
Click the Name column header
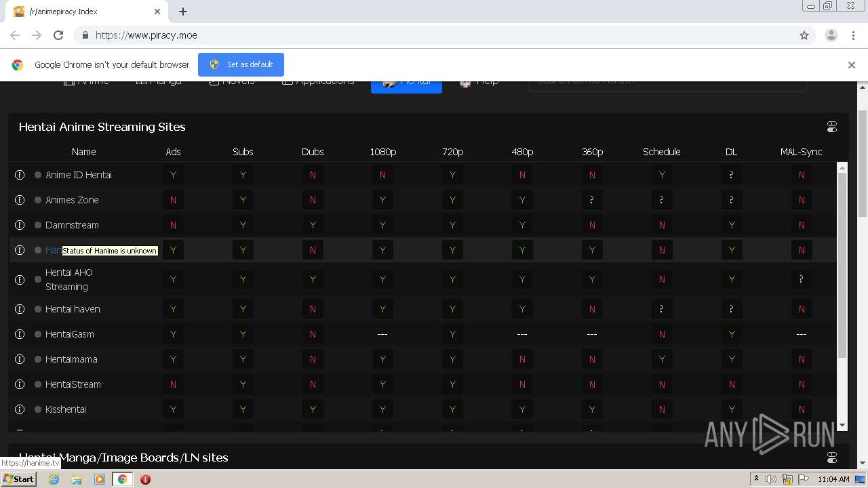pos(83,152)
